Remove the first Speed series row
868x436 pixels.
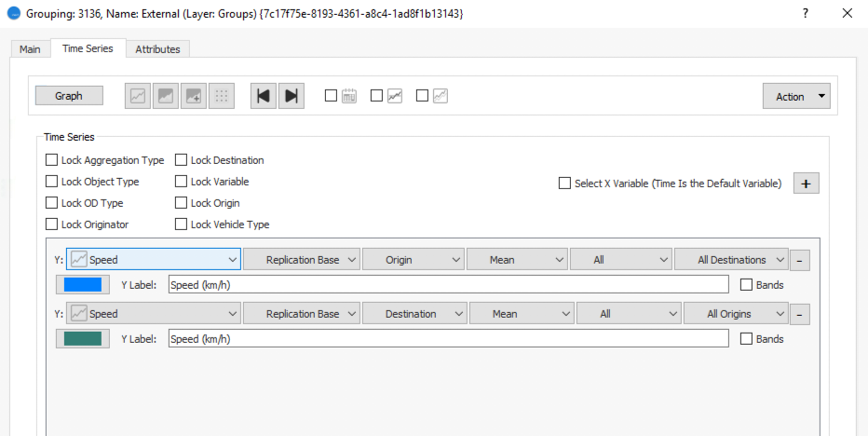tap(802, 261)
